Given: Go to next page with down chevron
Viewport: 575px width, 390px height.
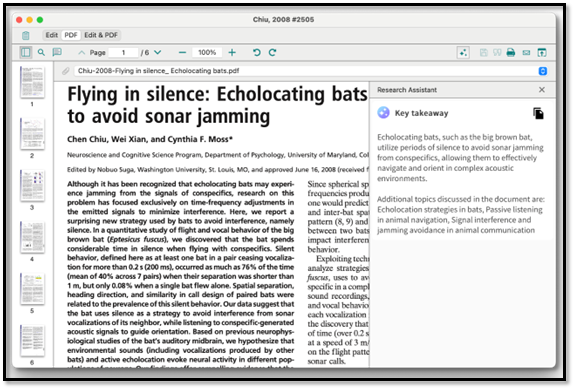Looking at the screenshot, I should (158, 53).
